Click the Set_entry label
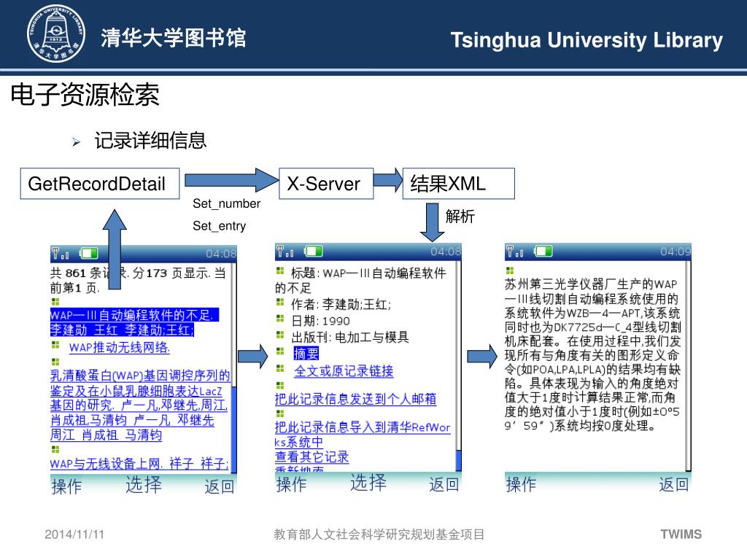Viewport: 747px width, 560px height. pyautogui.click(x=219, y=226)
